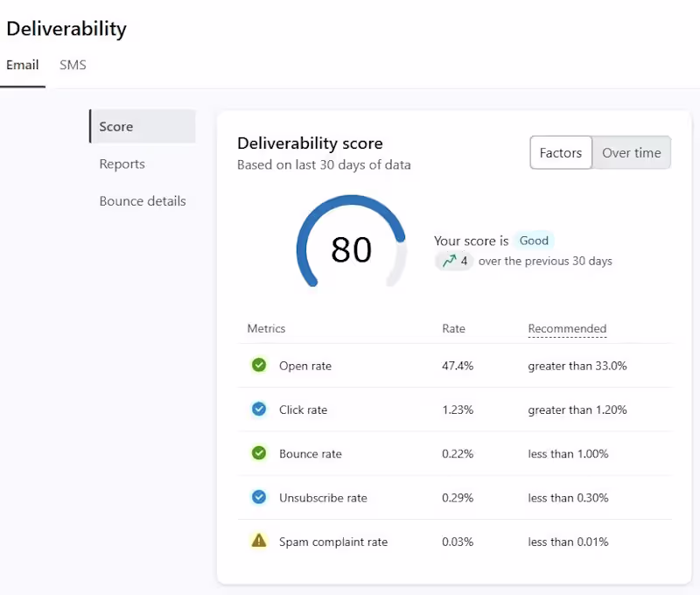This screenshot has height=595, width=700.
Task: Click the Unsubscribe rate value 0.29%
Action: (x=458, y=498)
